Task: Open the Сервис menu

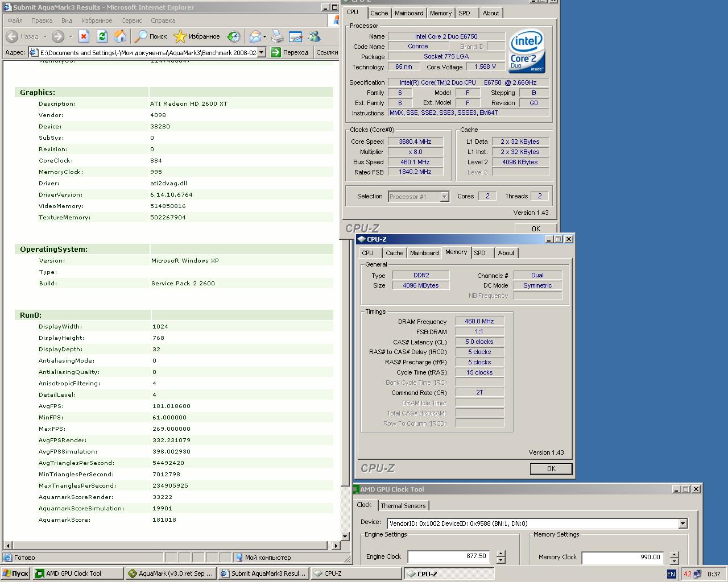Action: pyautogui.click(x=131, y=20)
